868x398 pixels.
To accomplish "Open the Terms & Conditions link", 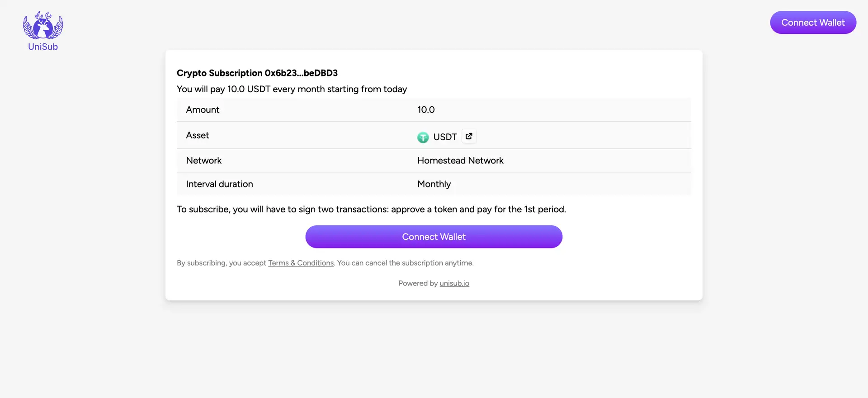I will (301, 263).
